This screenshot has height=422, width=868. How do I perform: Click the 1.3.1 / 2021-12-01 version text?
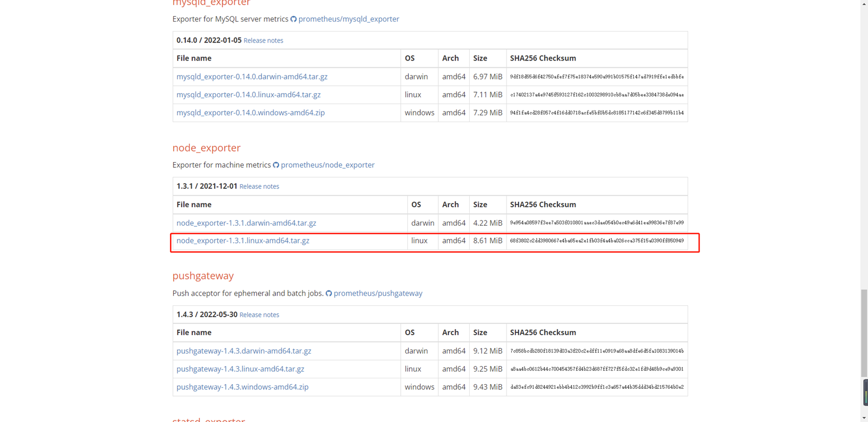(x=207, y=186)
